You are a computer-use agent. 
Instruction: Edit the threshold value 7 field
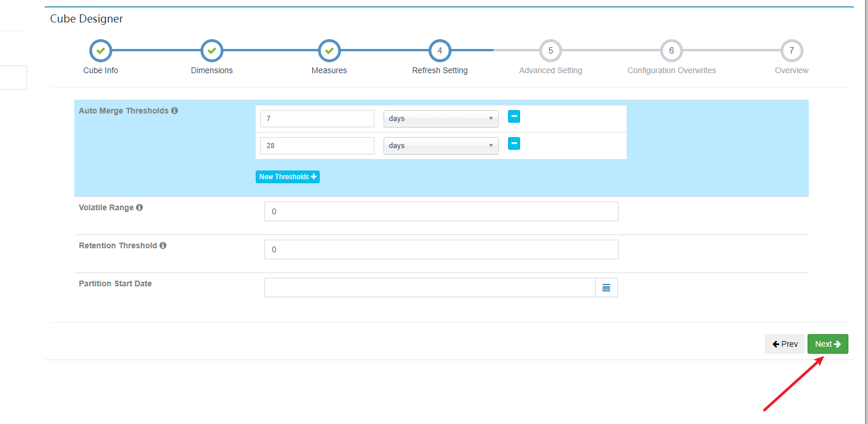[317, 119]
